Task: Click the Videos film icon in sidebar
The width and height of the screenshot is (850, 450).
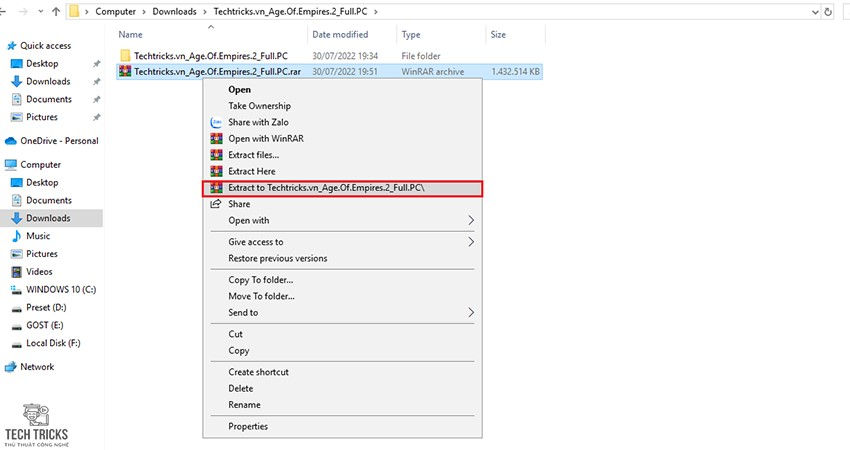Action: [x=17, y=272]
